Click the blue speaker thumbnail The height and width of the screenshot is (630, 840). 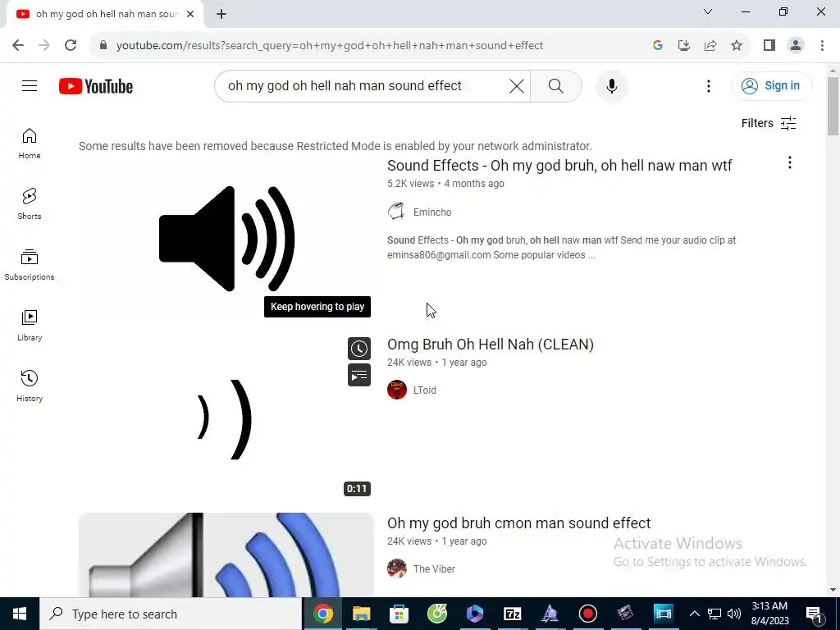coord(226,555)
